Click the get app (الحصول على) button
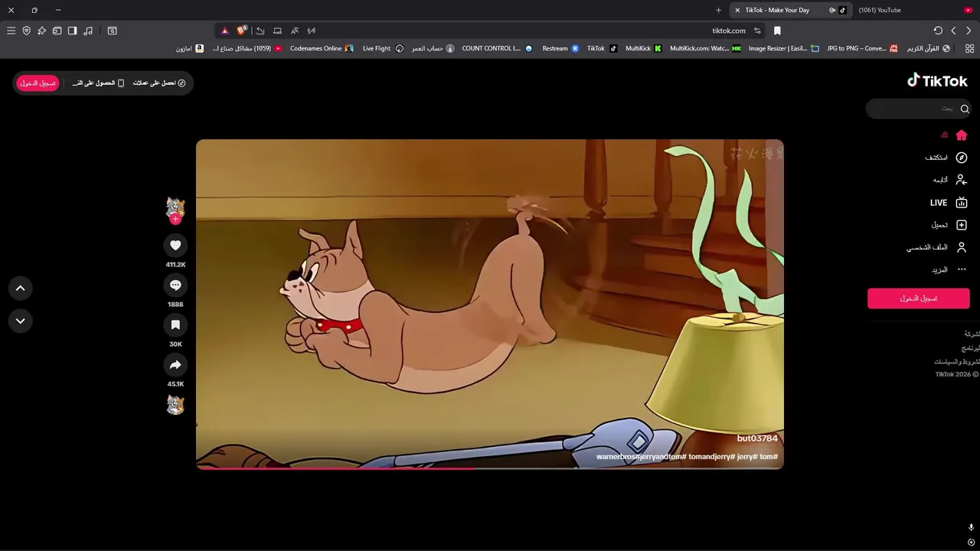Screen dimensions: 980x551 (98, 83)
